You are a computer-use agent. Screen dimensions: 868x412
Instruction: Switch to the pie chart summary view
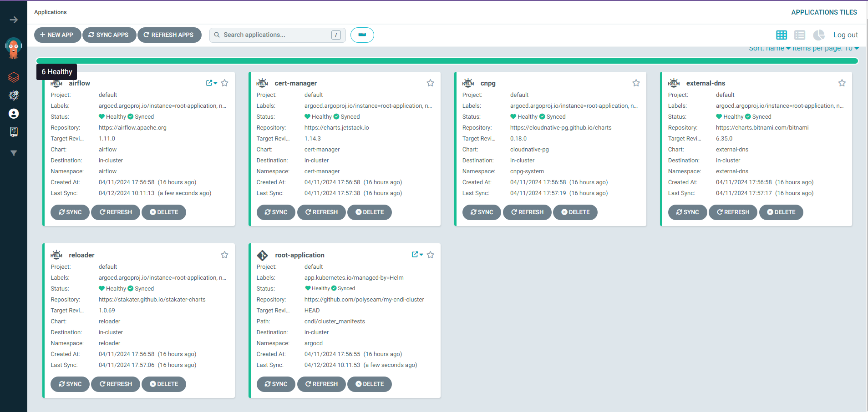pos(819,35)
